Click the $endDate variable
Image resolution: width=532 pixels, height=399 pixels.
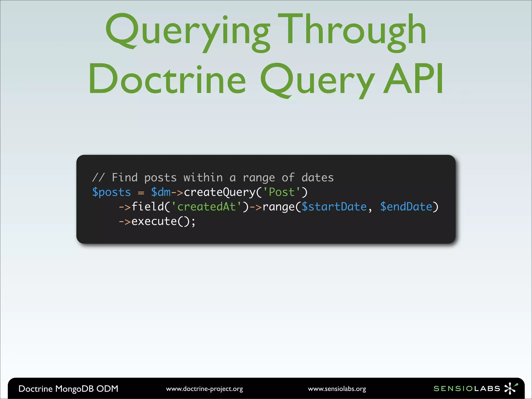click(x=406, y=207)
